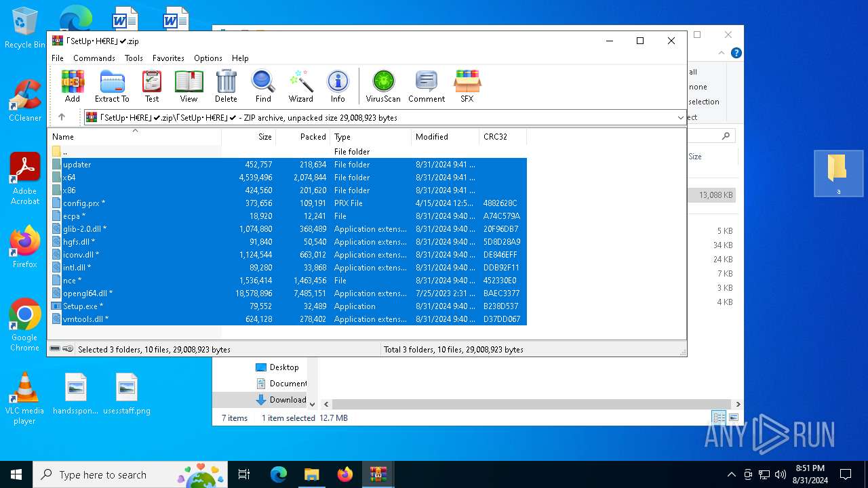Open notifications center icon
868x488 pixels.
coord(846,474)
